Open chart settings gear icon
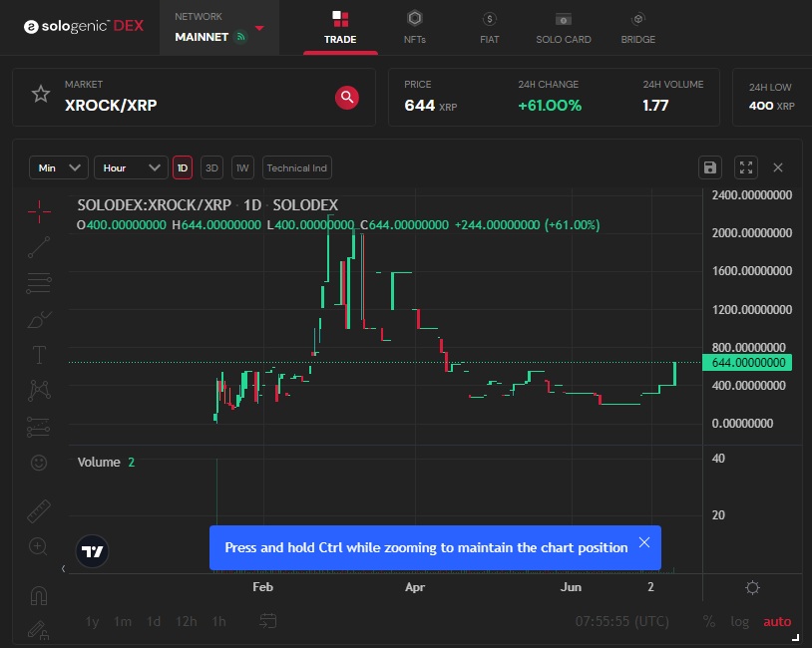The height and width of the screenshot is (648, 812). point(752,587)
